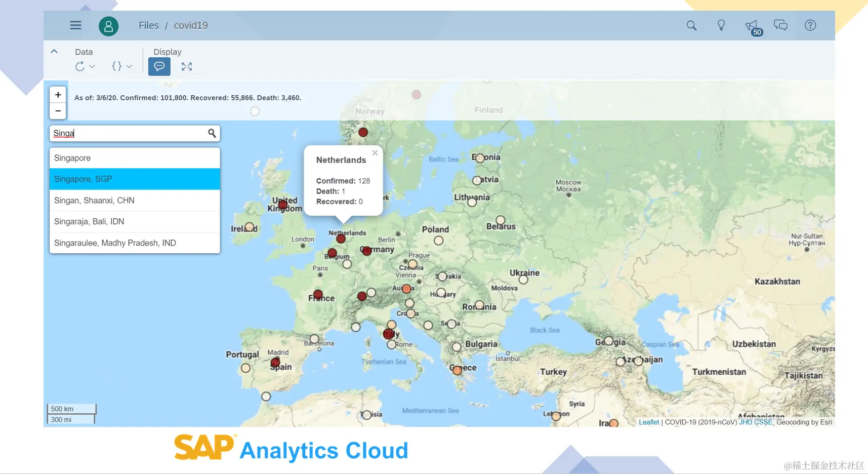Select the Latvia case marker
Screen dimensions: 868x474
coord(477,180)
